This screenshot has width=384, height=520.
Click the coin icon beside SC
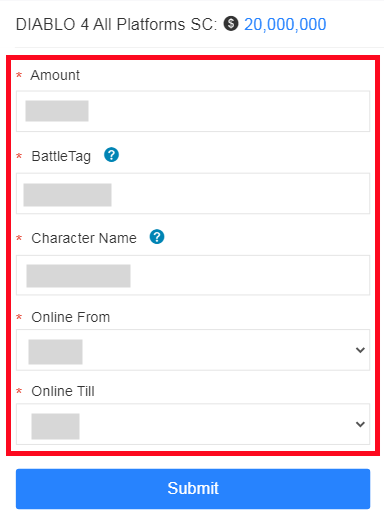(231, 24)
